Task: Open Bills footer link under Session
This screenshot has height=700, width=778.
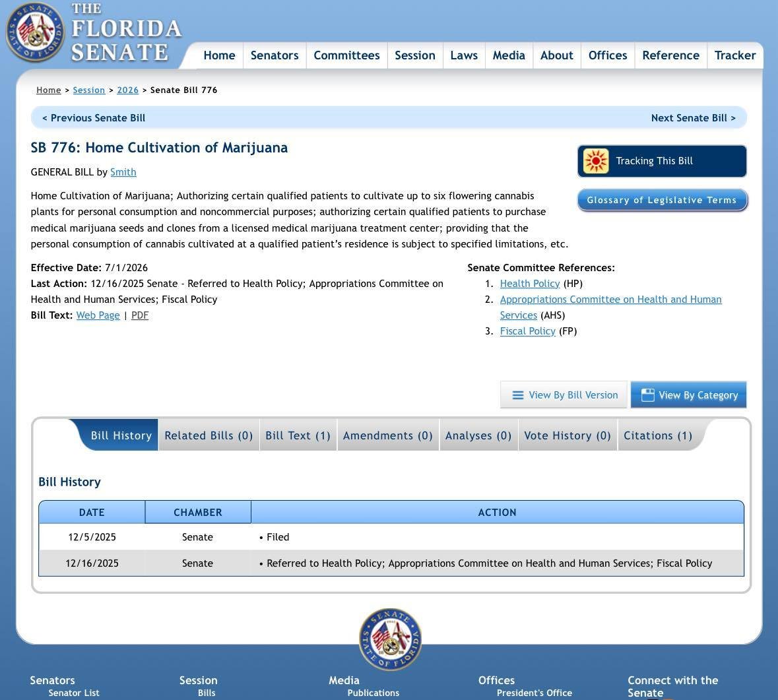Action: [x=207, y=693]
